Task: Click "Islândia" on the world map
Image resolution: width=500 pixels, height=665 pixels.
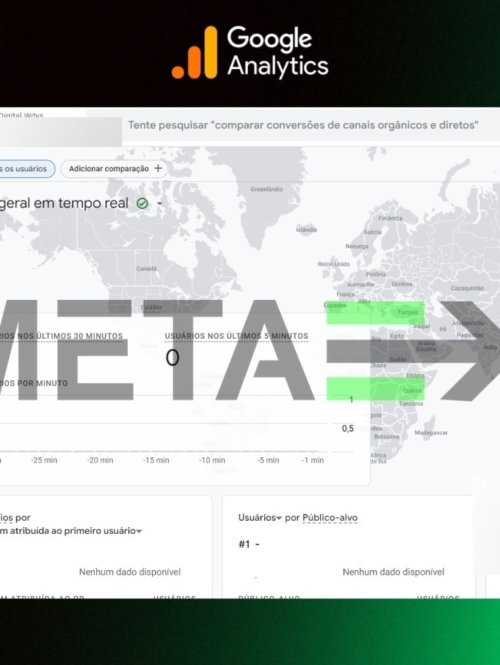Action: click(x=306, y=229)
